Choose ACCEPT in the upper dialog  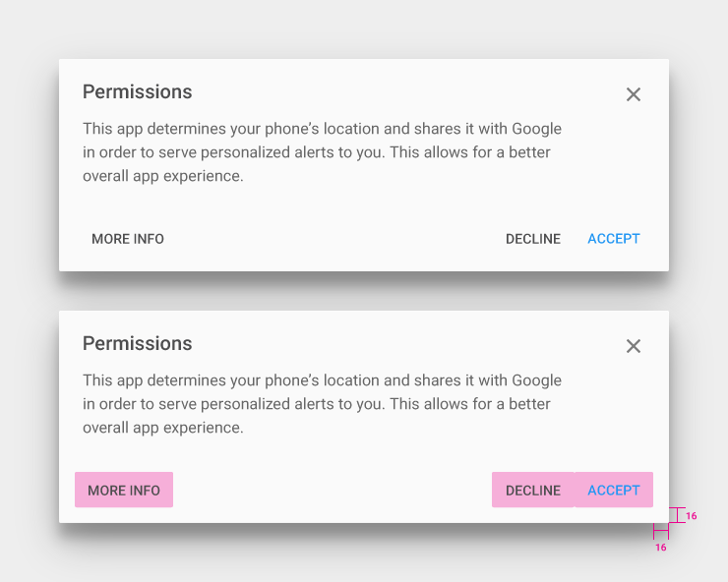[x=614, y=239]
